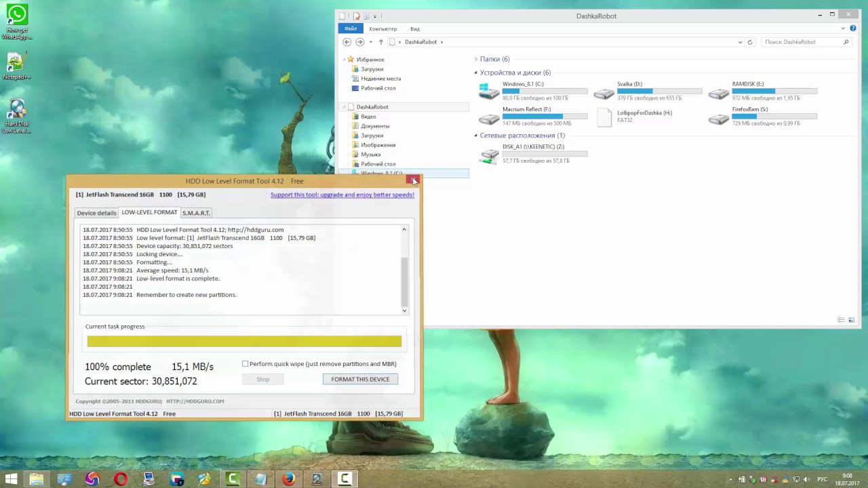Expand the DashkaRobot tree node
Image resolution: width=868 pixels, height=488 pixels.
pos(344,107)
